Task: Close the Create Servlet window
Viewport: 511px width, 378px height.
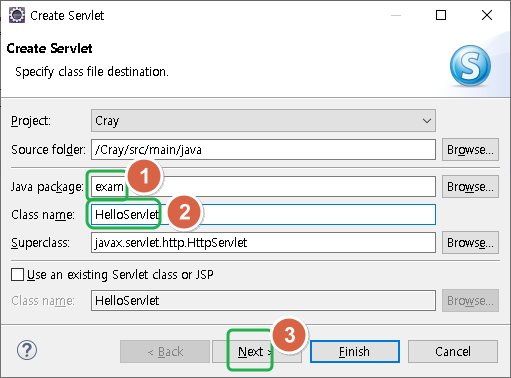Action: point(487,15)
